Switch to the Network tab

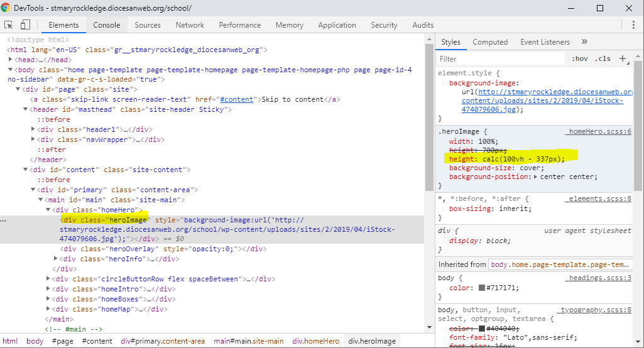190,25
